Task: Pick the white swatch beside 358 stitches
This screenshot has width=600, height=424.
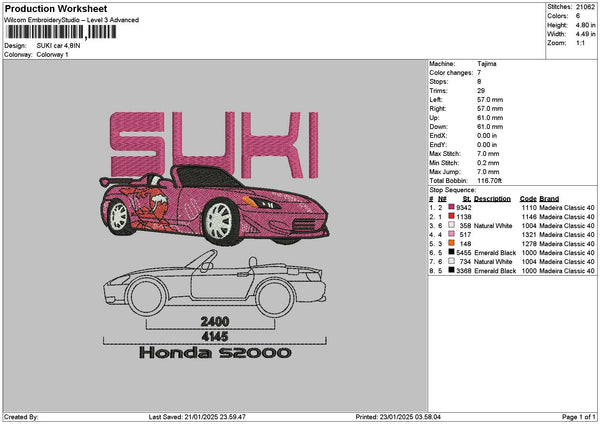Action: (452, 225)
